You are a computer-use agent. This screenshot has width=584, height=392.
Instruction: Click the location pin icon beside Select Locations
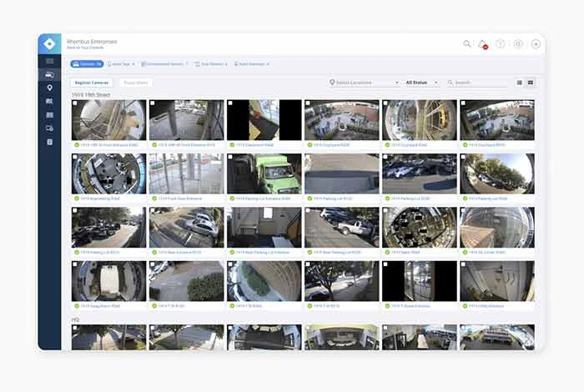[x=332, y=83]
